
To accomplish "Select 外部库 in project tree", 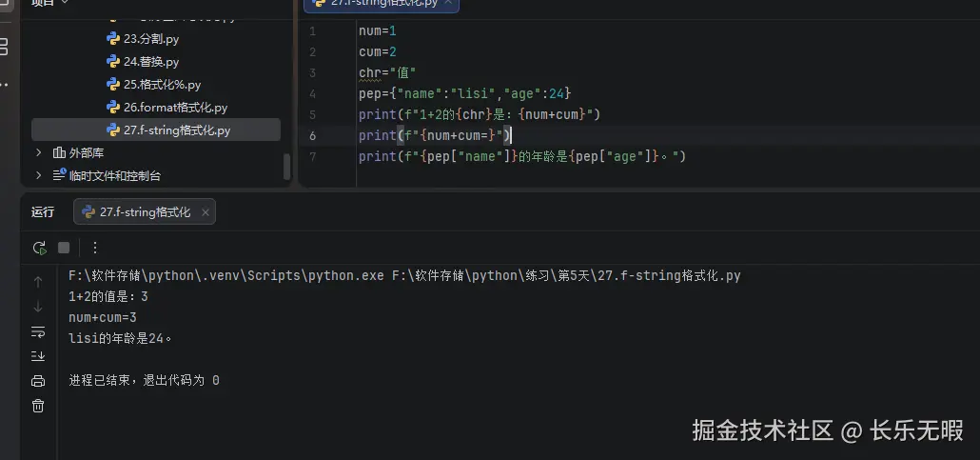I will (87, 152).
